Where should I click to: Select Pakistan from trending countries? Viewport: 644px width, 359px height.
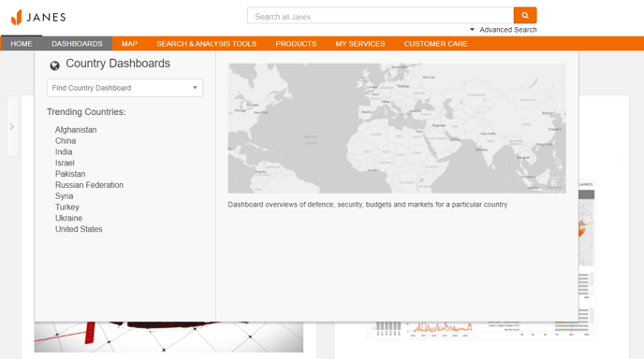(70, 174)
